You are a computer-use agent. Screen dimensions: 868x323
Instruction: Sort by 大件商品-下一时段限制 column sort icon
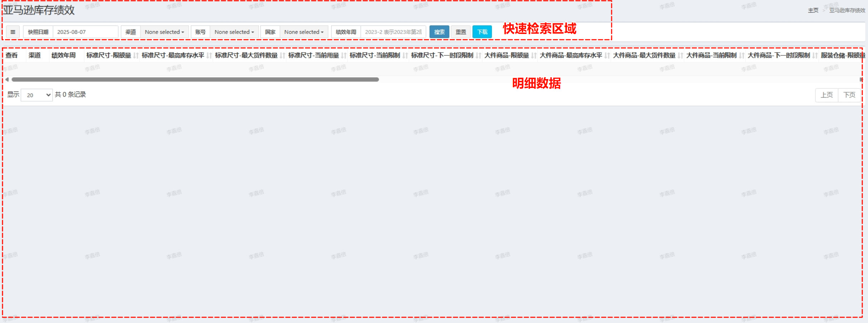815,55
